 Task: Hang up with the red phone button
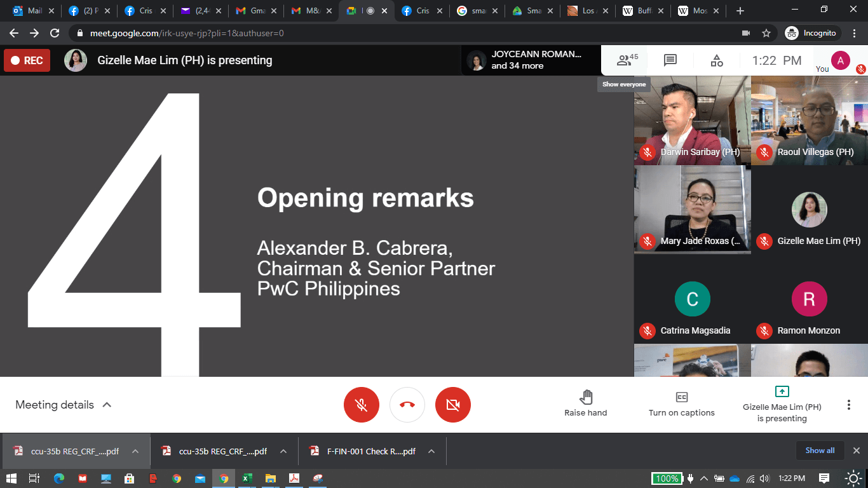pos(407,405)
